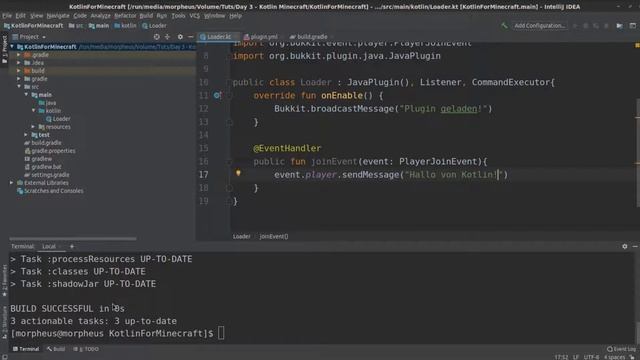The height and width of the screenshot is (360, 640).
Task: Click the Loader class icon in the project tree
Action: (49, 119)
